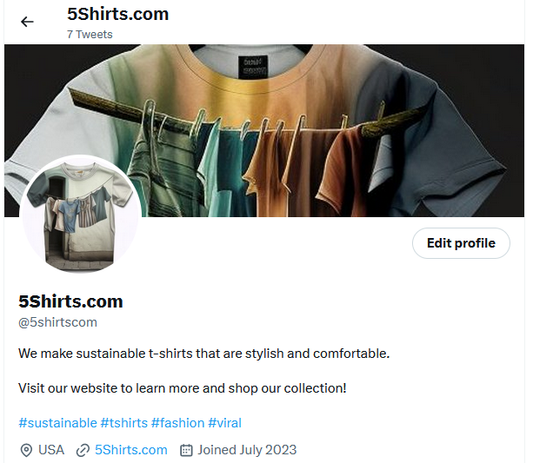Click the USA location text
This screenshot has height=463, width=533.
coord(51,450)
